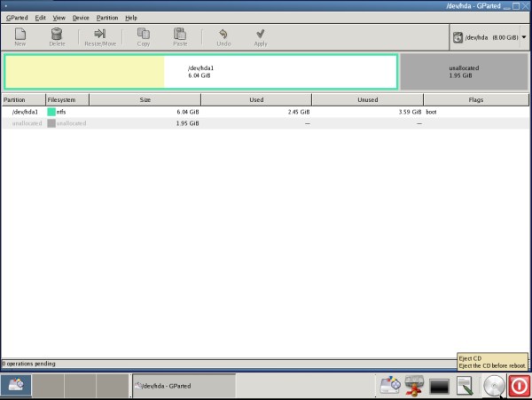532x400 pixels.
Task: Select the /dev/hda1 block in disk graphic
Action: click(x=200, y=72)
